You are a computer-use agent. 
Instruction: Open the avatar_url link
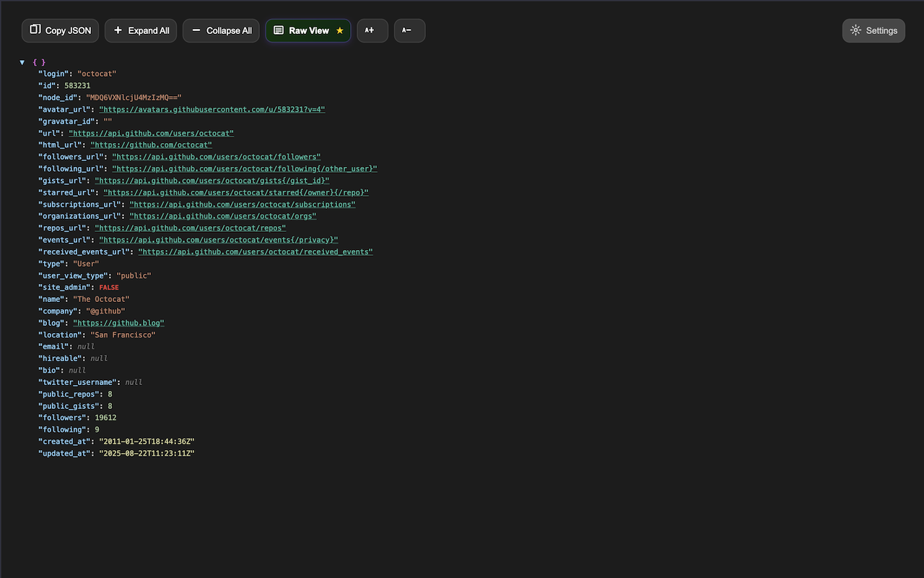pos(212,109)
